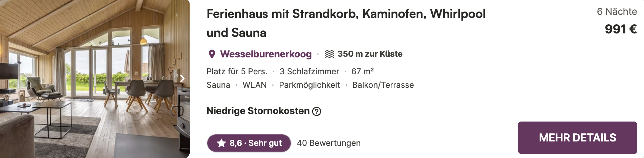This screenshot has height=158, width=644.
Task: Click the MEHR DETAILS button
Action: (x=577, y=138)
